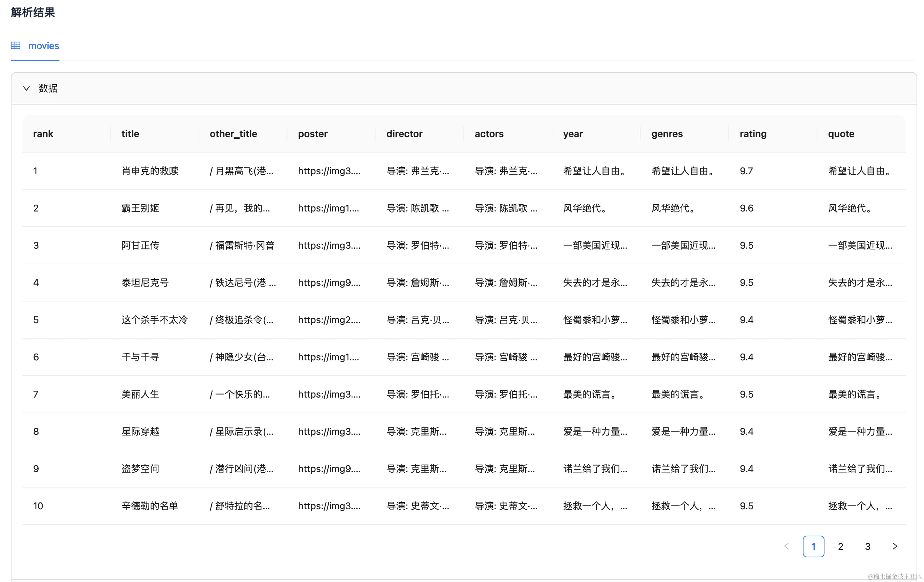Click the director cell for 星际穿越
The width and height of the screenshot is (924, 582).
coord(416,432)
